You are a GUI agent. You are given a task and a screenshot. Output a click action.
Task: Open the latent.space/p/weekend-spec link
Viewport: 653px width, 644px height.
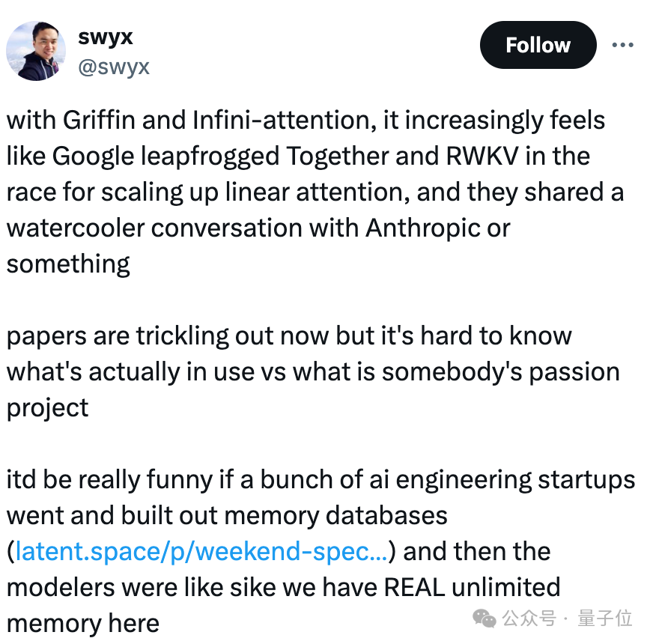click(x=201, y=552)
